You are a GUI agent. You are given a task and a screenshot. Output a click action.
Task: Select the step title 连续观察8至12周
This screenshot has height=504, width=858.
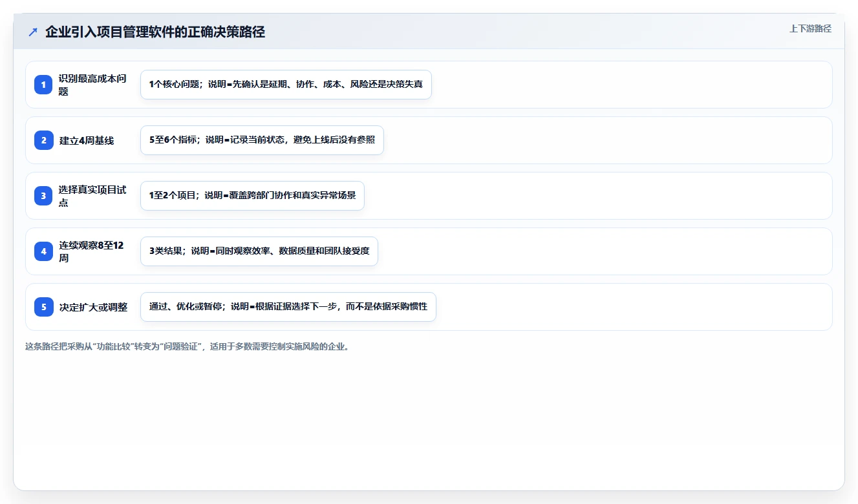pyautogui.click(x=92, y=251)
